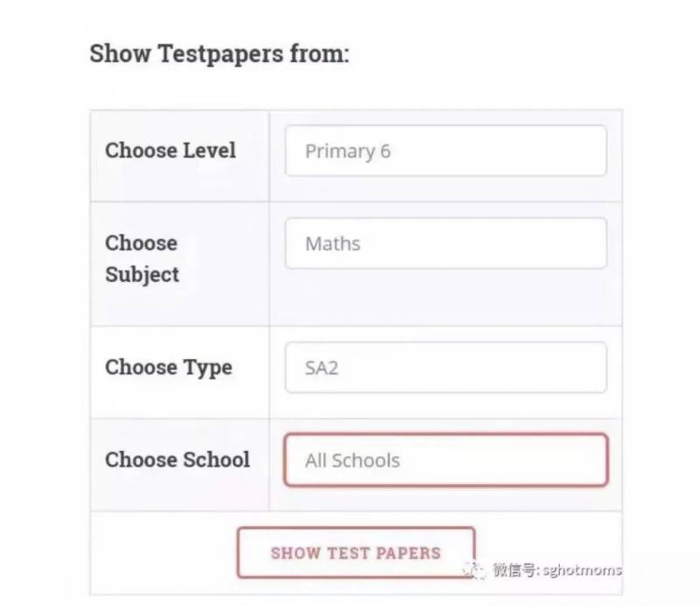
Task: Click the "Show Testpapers from:" heading
Action: (x=219, y=54)
